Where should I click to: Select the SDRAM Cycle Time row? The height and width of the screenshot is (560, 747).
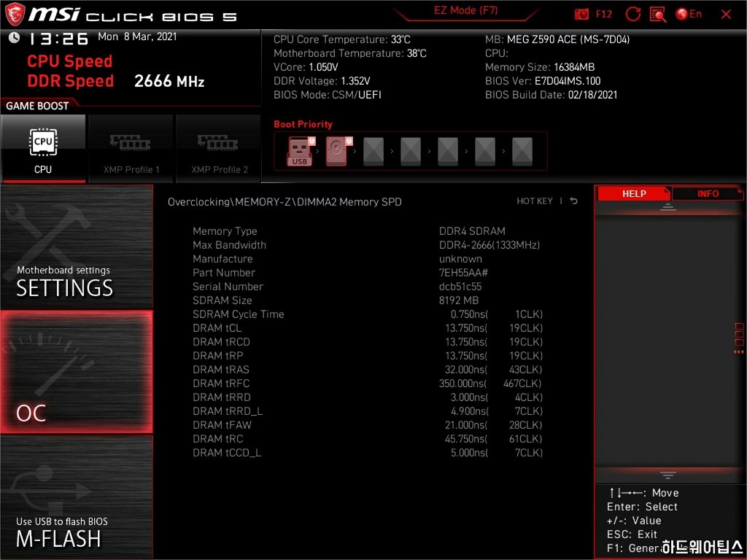point(368,314)
